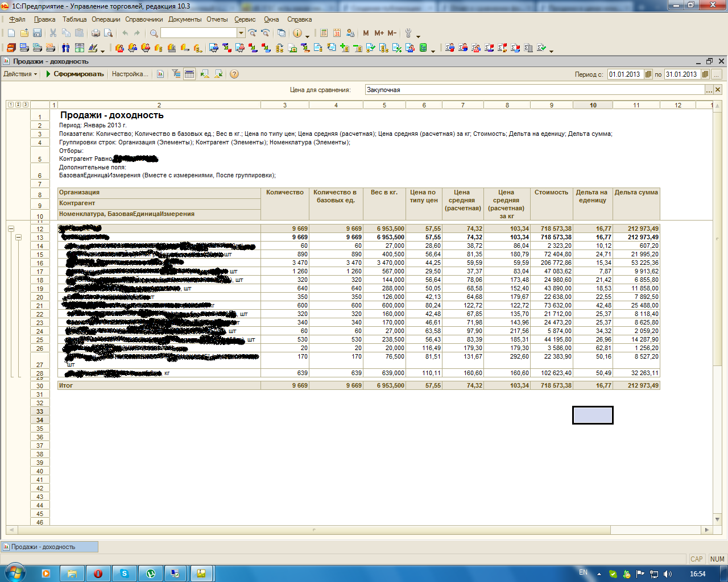Open the Операции menu
728x582 pixels.
(x=106, y=19)
